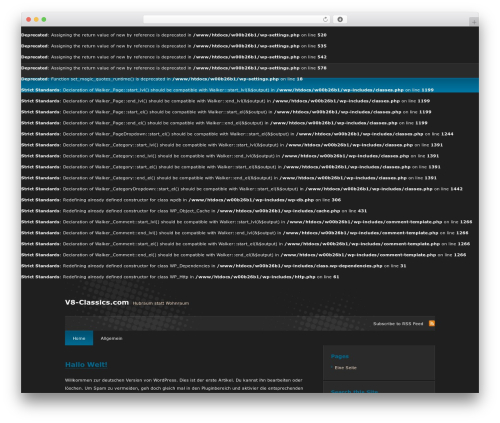Click Walker_Category::end_lvl strict standards message
This screenshot has width=500, height=423.
coord(230,156)
